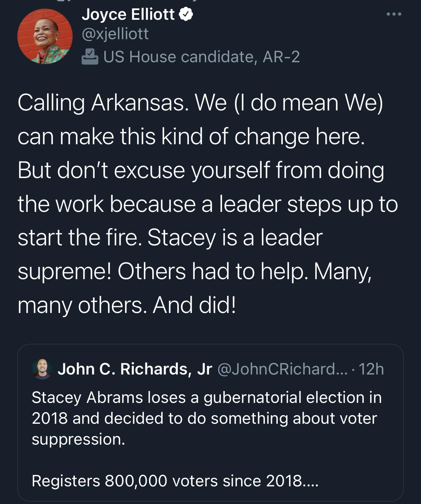Open the @JohnCRichard... handle in quoted tweet
Viewport: 421px width, 504px height.
click(x=282, y=369)
